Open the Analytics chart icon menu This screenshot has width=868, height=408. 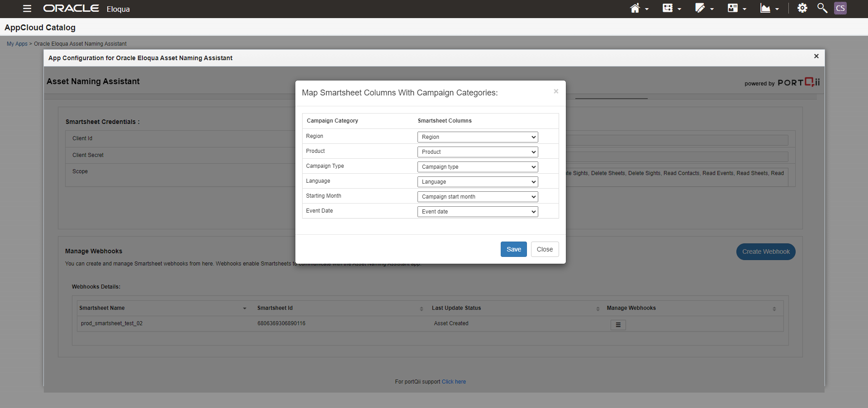tap(765, 9)
